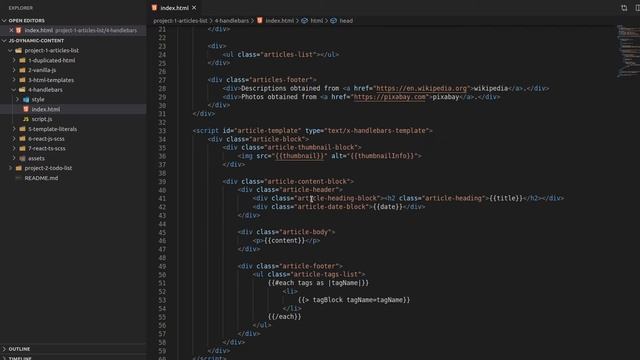This screenshot has width=640, height=360.
Task: Click the 2-vanilla-js folder icon
Action: (22, 70)
